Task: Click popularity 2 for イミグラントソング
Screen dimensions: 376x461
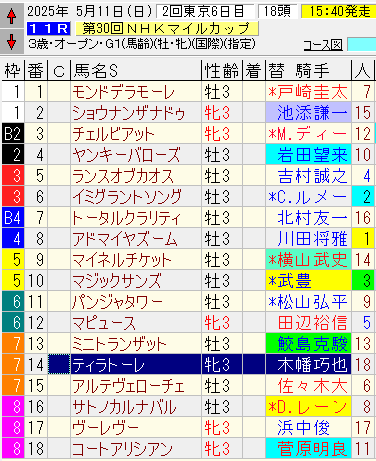Action: [x=363, y=197]
